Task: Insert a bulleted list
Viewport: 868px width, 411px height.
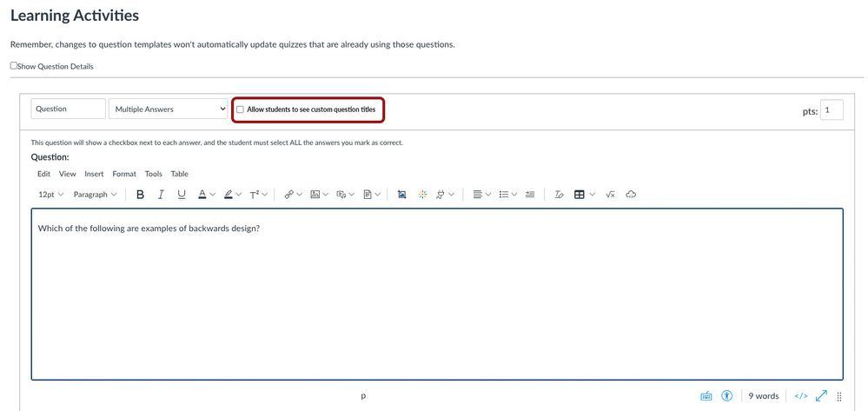Action: (504, 195)
